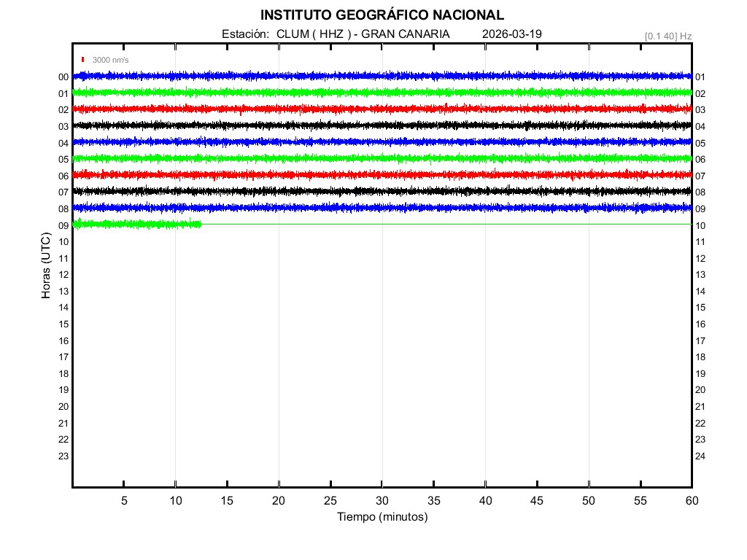Click the 45-minute tick label on time axis
747x560 pixels.
537,500
